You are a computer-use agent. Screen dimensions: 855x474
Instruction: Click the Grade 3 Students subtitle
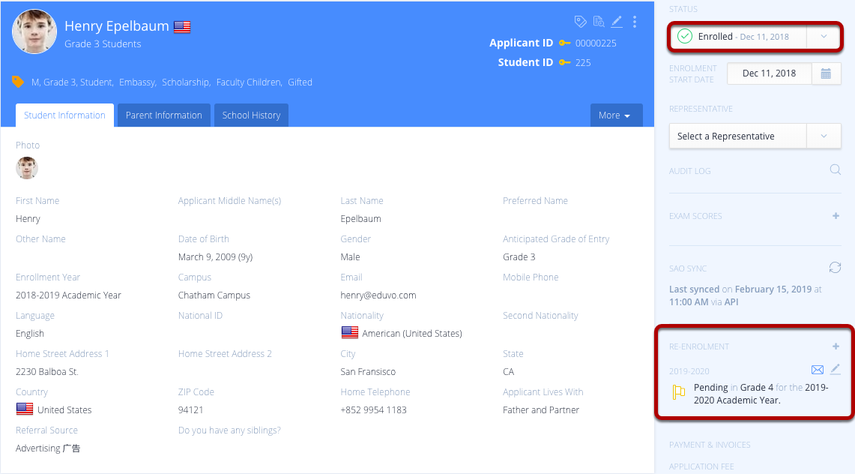point(103,44)
